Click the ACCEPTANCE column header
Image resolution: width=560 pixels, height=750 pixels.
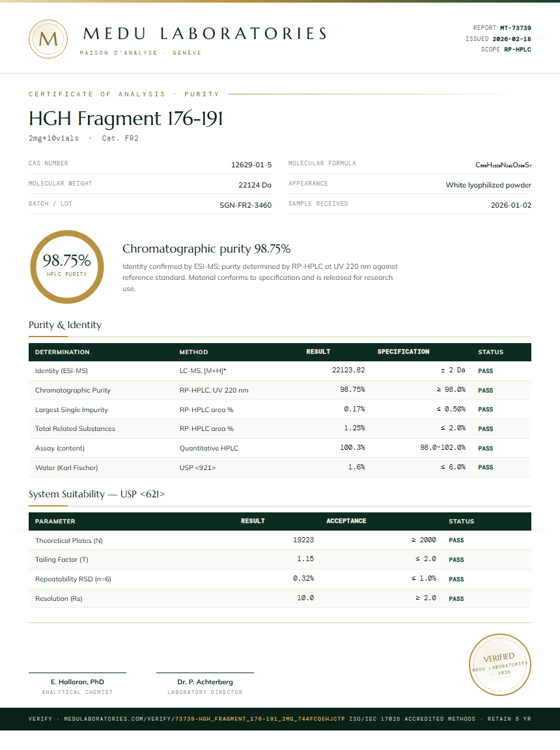(x=346, y=521)
